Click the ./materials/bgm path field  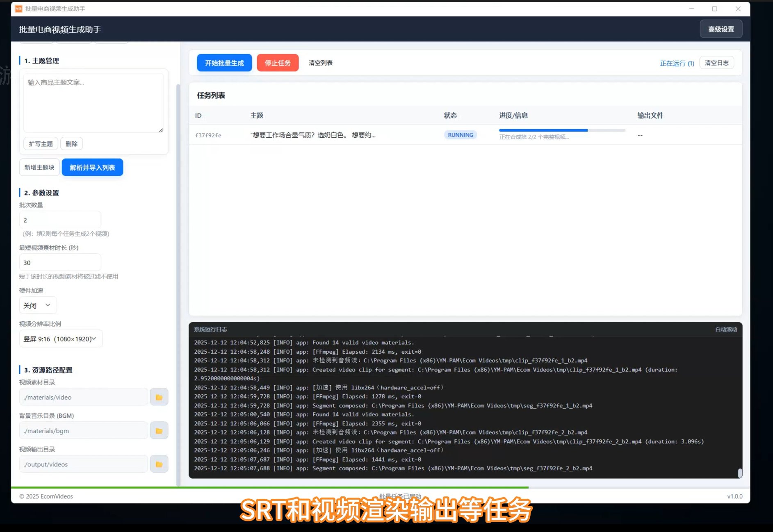83,431
